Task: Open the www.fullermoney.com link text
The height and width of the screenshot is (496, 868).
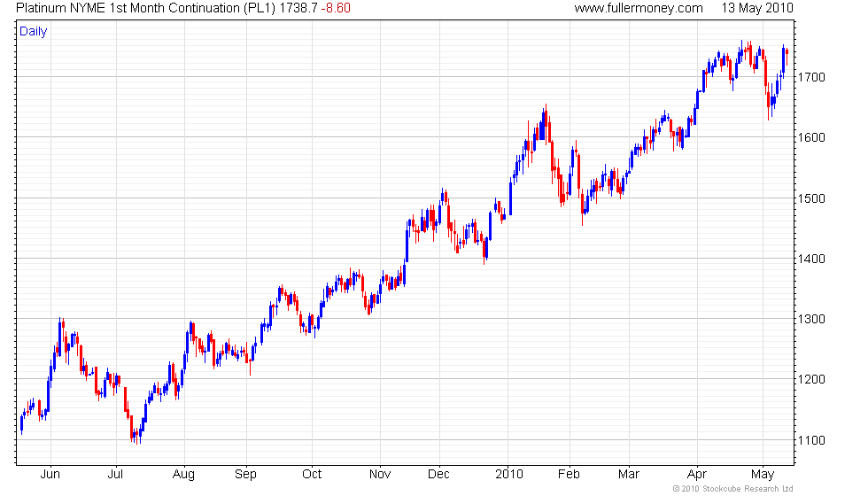Action: coord(639,8)
